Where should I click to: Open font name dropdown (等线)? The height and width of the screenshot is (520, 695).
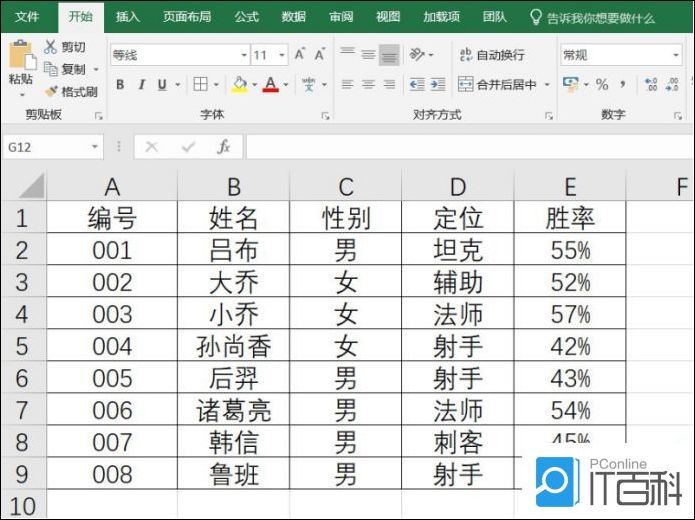click(244, 55)
